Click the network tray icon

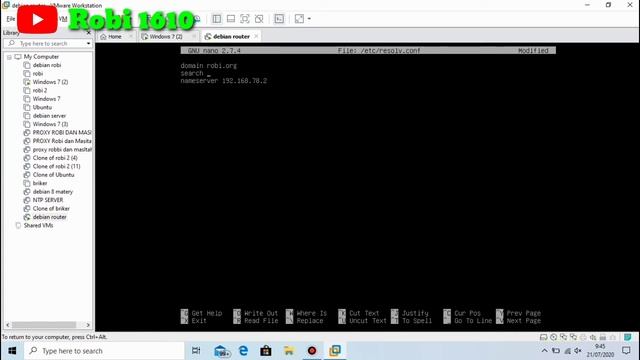(x=567, y=351)
